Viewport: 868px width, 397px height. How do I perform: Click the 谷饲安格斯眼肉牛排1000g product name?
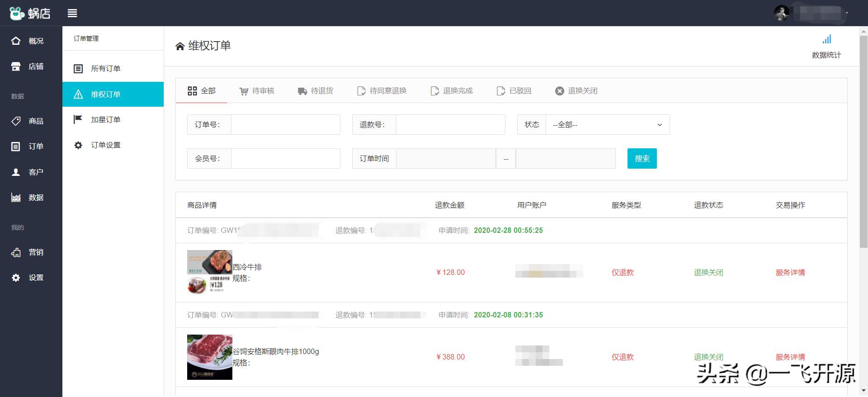pyautogui.click(x=276, y=352)
